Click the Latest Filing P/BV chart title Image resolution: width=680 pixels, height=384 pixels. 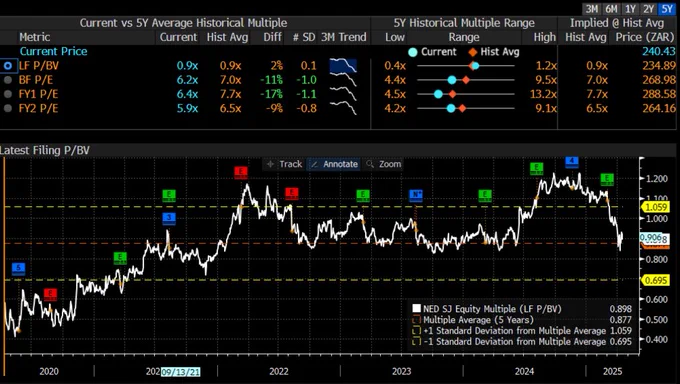pyautogui.click(x=45, y=151)
